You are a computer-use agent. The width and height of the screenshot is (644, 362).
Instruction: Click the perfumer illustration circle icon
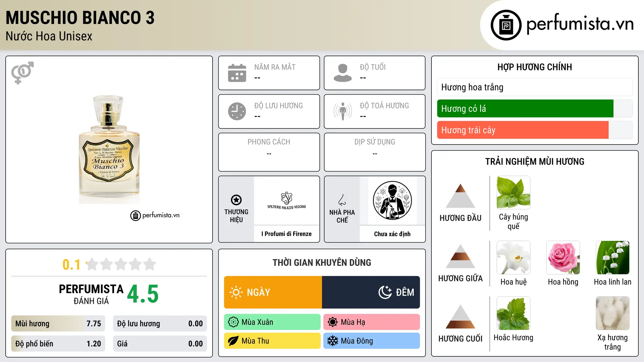point(392,200)
